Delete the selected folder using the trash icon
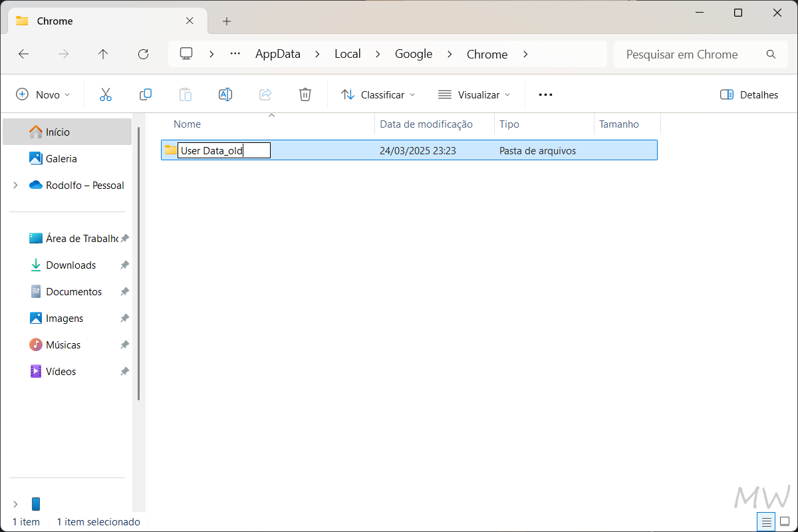The image size is (798, 532). pos(305,94)
